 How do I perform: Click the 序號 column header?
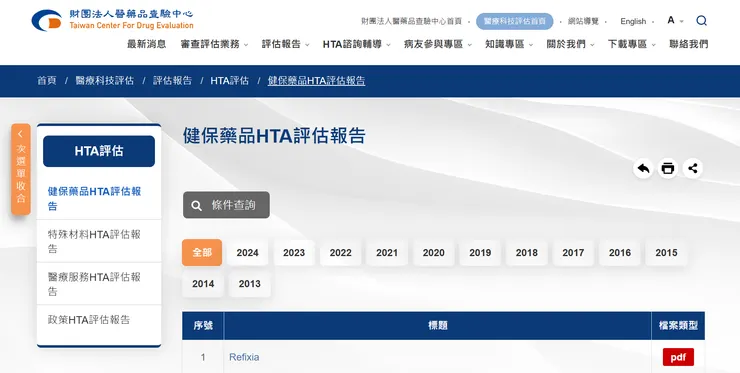(x=203, y=325)
